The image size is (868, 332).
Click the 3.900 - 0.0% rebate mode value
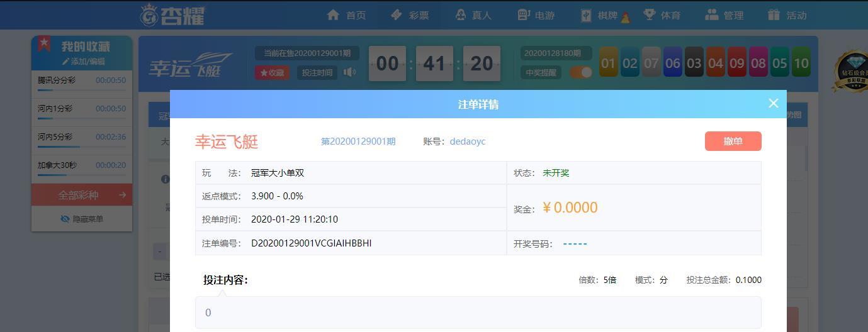[277, 196]
